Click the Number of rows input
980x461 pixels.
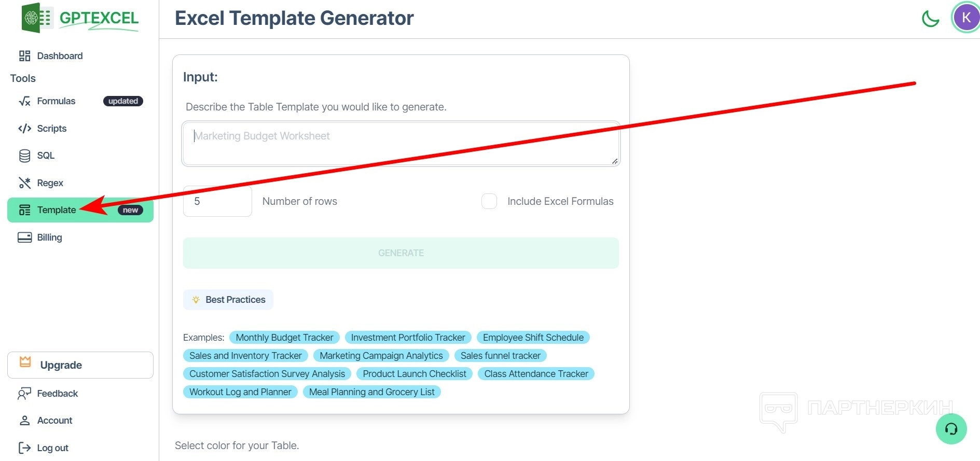click(217, 201)
